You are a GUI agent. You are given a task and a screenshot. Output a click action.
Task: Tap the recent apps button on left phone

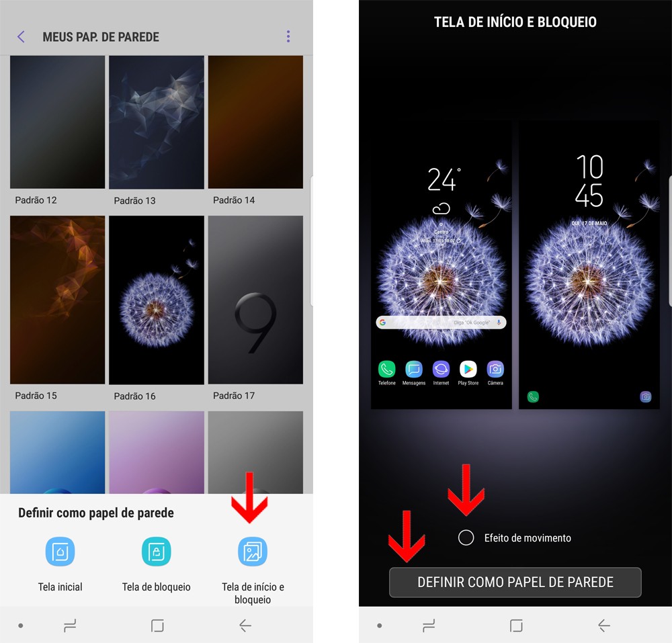coord(70,626)
